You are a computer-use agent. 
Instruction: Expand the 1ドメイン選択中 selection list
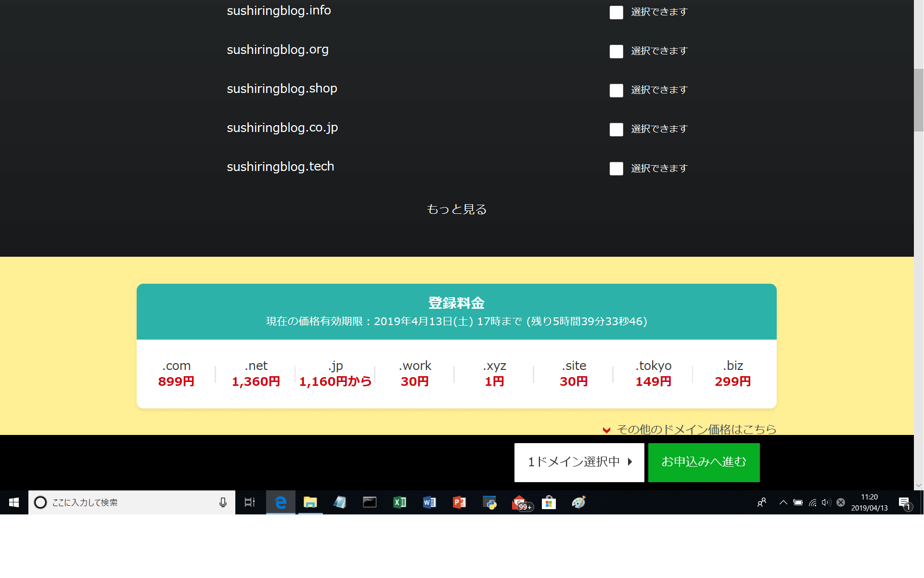(579, 462)
